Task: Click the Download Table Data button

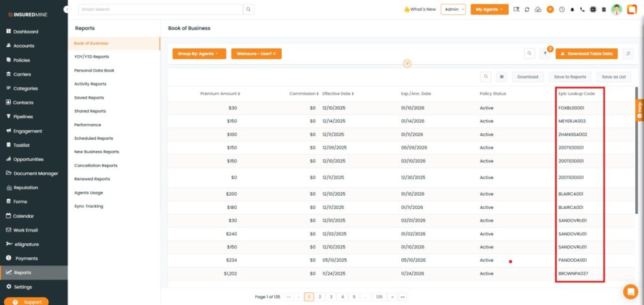Action: pyautogui.click(x=586, y=54)
